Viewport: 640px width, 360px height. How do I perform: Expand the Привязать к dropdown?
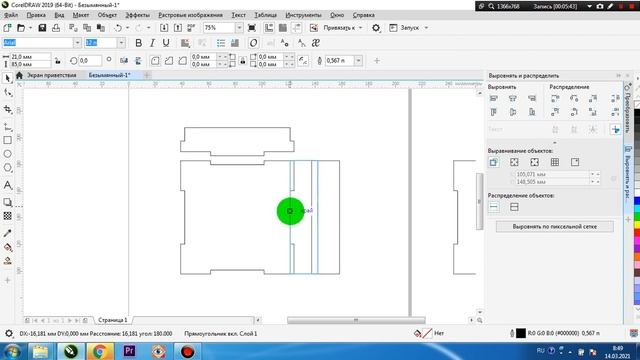(x=360, y=28)
